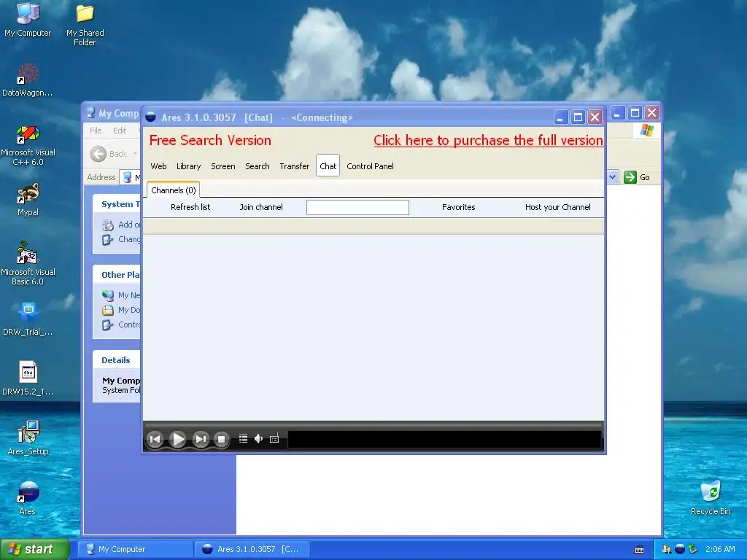Switch to Ares 3.1.0.3057 taskbar button
747x560 pixels.
pos(252,549)
